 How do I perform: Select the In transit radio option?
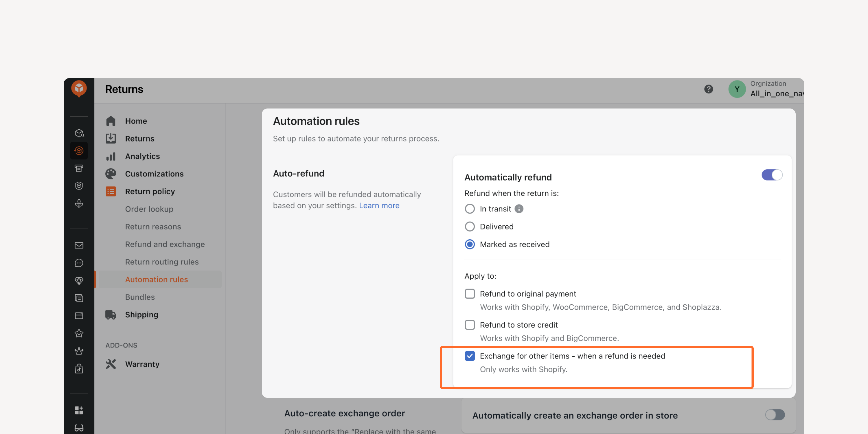[470, 209]
